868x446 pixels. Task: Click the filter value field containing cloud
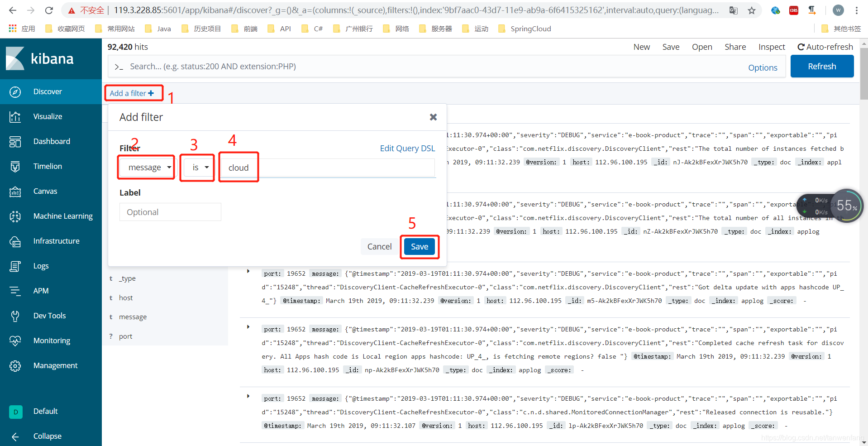click(328, 168)
